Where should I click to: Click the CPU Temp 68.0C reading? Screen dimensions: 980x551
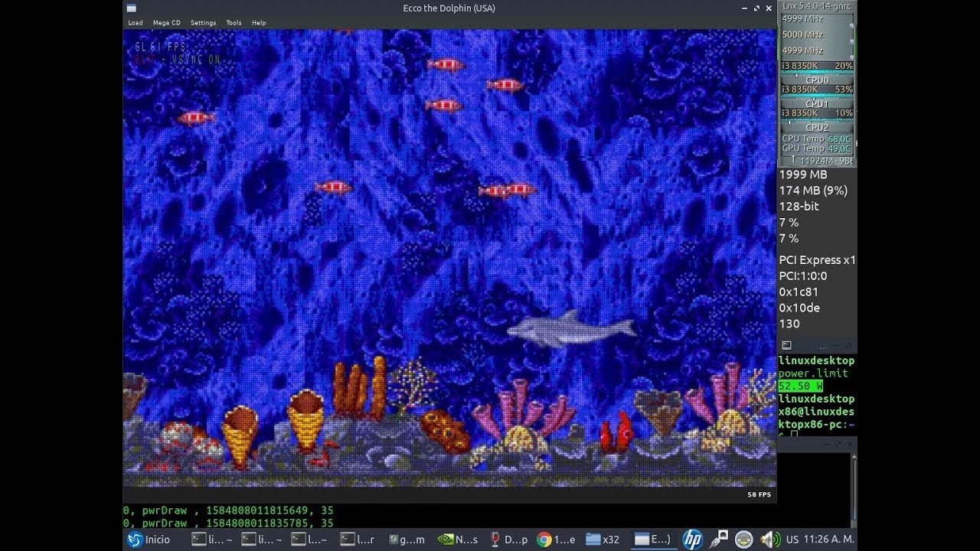pos(816,139)
